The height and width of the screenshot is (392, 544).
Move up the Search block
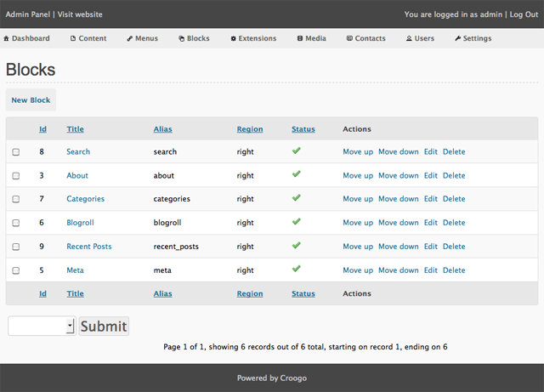pos(358,151)
